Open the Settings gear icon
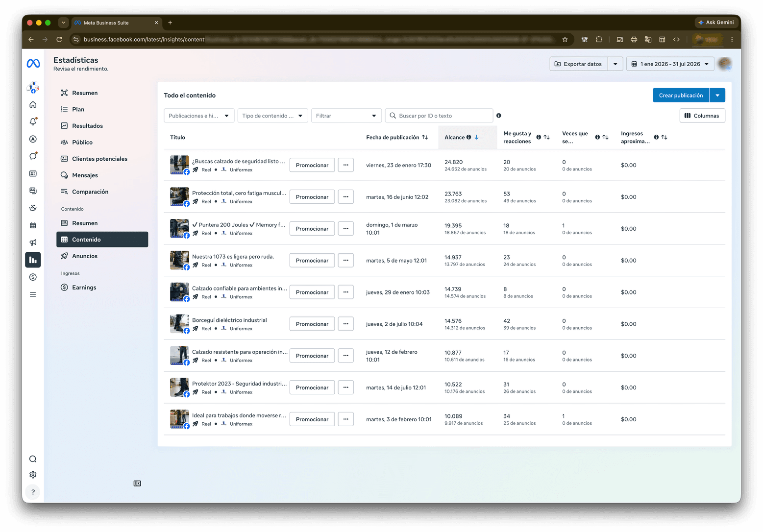 [x=33, y=475]
